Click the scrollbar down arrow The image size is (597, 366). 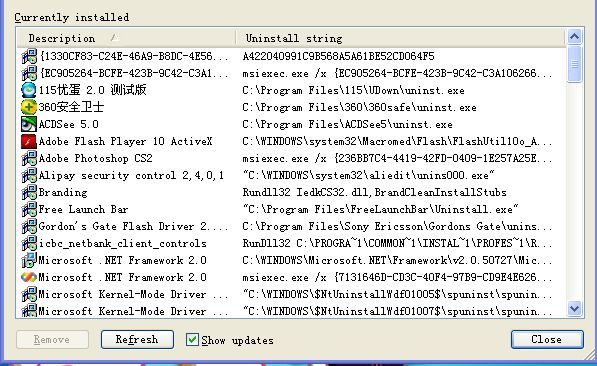(574, 308)
